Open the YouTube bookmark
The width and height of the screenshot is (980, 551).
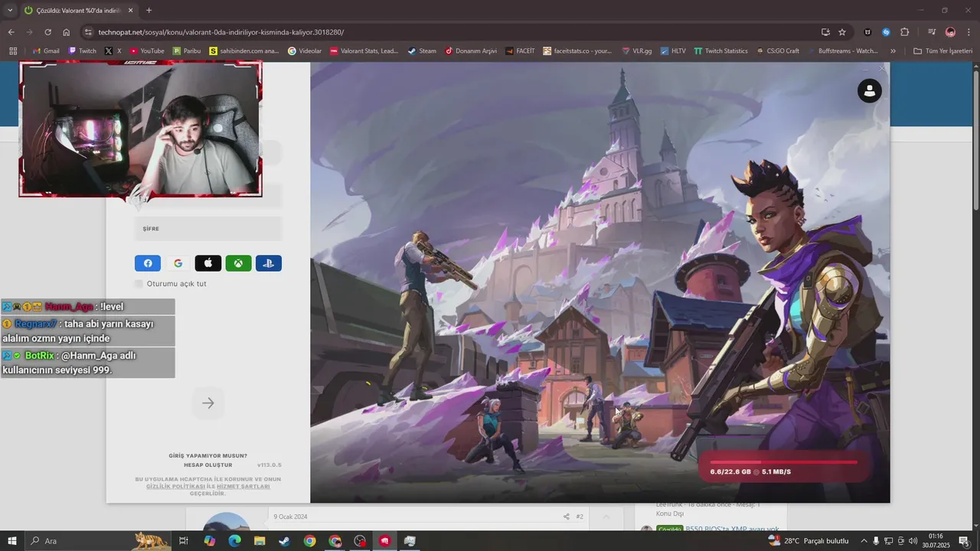click(147, 51)
